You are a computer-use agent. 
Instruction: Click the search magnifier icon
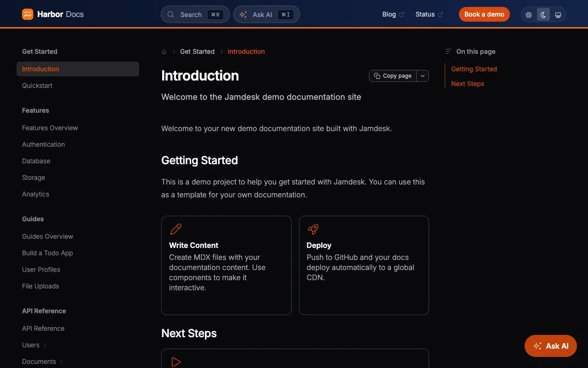pos(171,14)
